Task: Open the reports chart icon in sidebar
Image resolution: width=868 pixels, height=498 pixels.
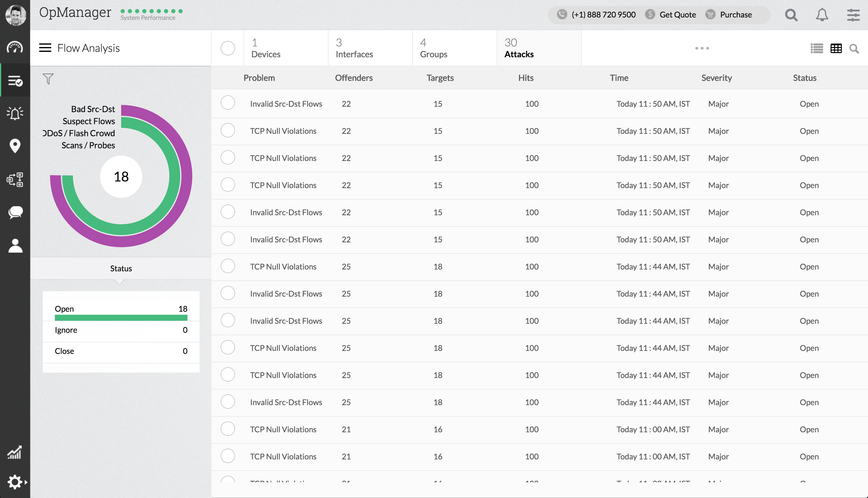Action: coord(15,452)
